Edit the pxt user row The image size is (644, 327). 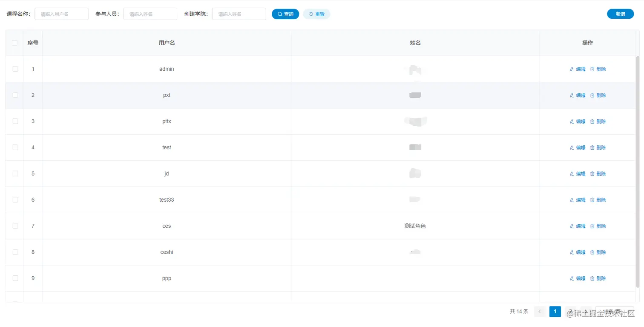click(x=578, y=95)
